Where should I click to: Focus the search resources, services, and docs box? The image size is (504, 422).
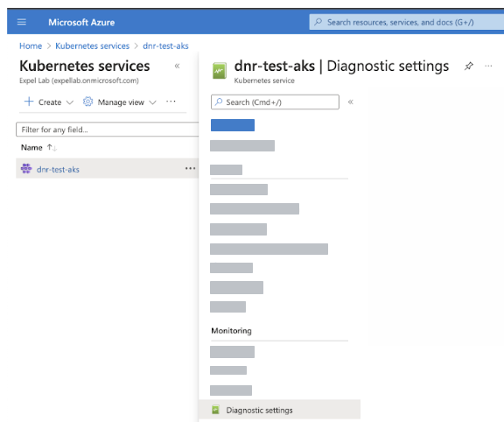pyautogui.click(x=406, y=22)
